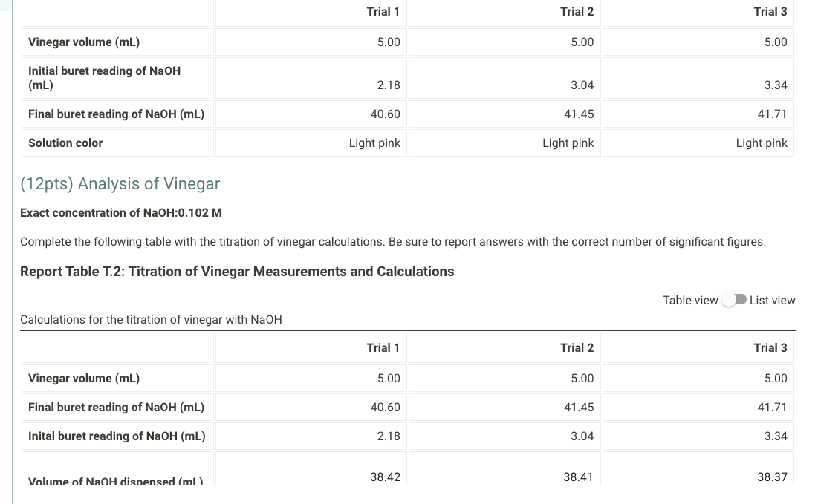Edit the Trial 2 initial buret reading
The image size is (818, 504).
pyautogui.click(x=504, y=78)
